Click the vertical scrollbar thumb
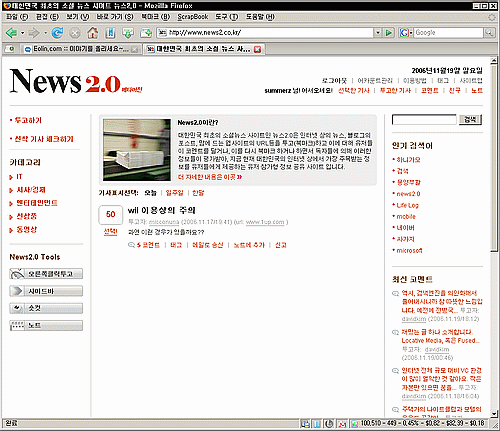The height and width of the screenshot is (431, 500). point(494,158)
